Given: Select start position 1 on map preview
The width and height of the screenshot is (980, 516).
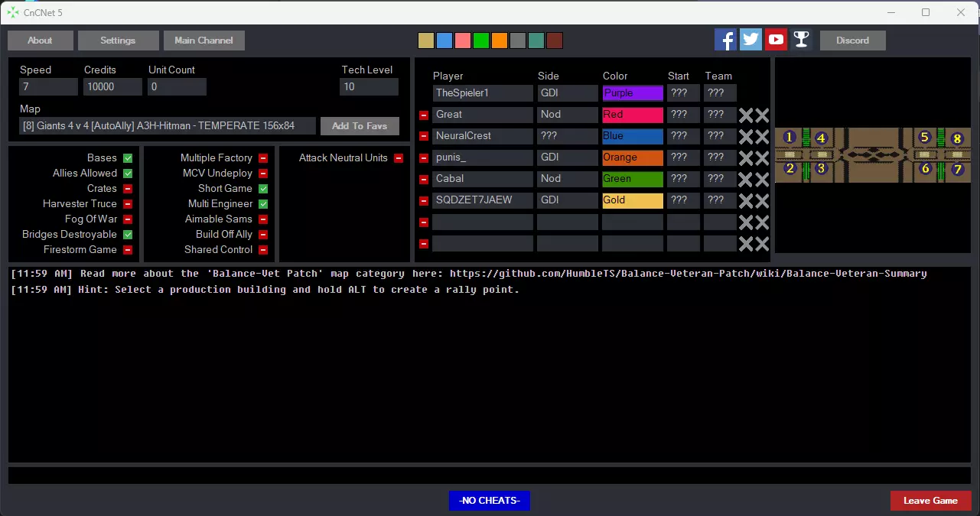Looking at the screenshot, I should coord(790,138).
